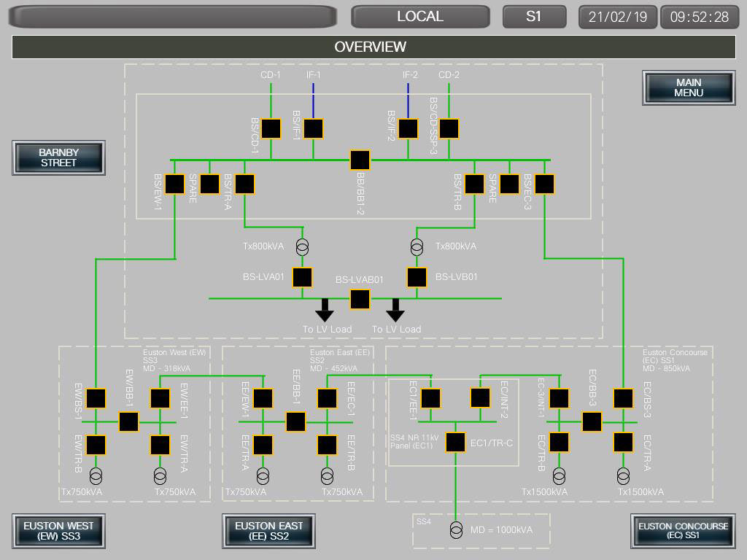Click breaker BS/EC-3
The height and width of the screenshot is (560, 747).
[x=543, y=184]
